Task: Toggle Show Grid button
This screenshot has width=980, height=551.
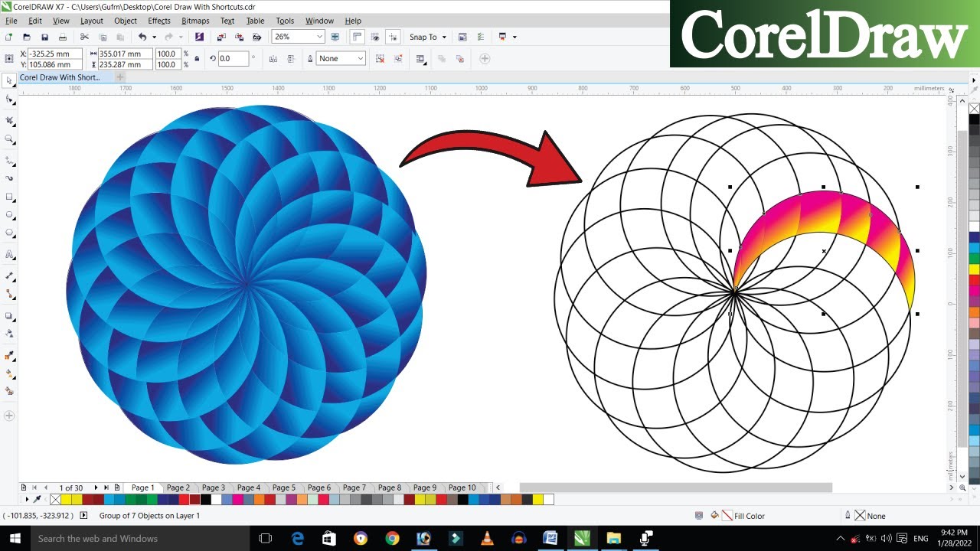Action: (x=375, y=37)
